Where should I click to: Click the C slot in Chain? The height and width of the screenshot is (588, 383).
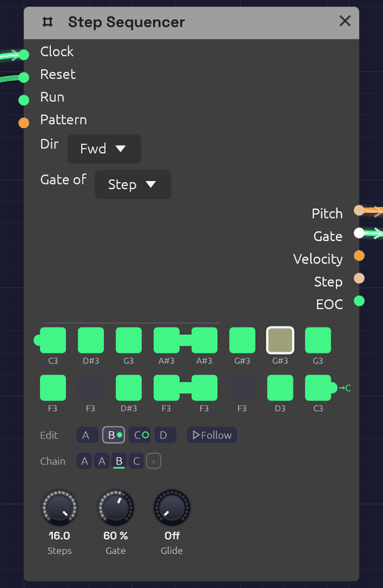(137, 461)
